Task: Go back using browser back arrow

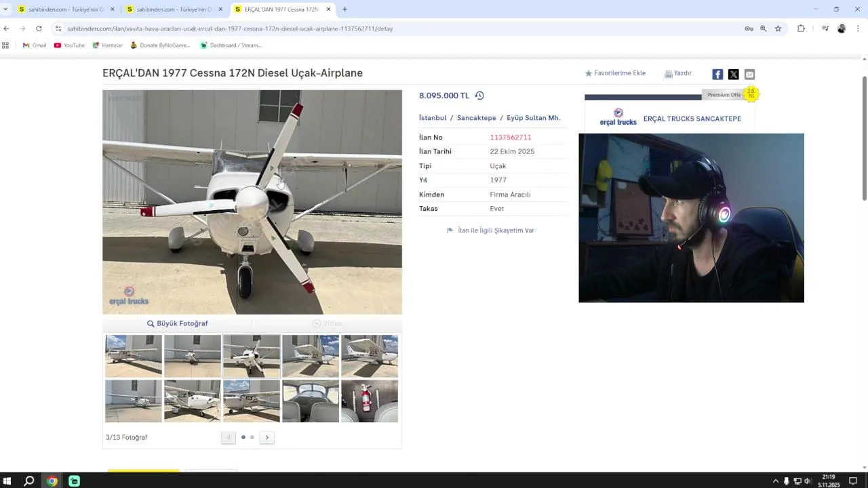Action: (x=6, y=28)
